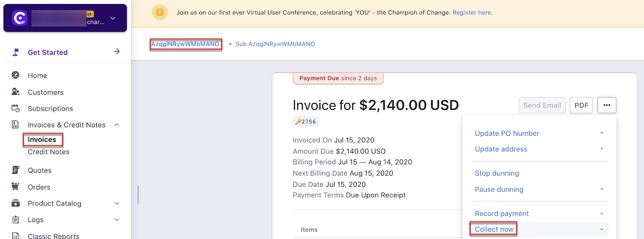This screenshot has width=644, height=239.
Task: Select Collect now from the menu
Action: [x=494, y=229]
